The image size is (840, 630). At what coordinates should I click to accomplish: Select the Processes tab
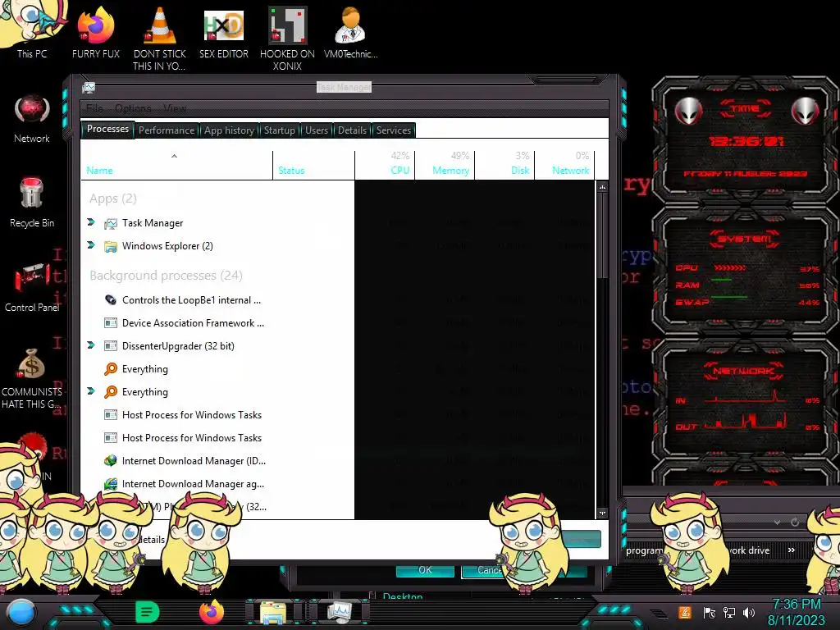tap(107, 129)
